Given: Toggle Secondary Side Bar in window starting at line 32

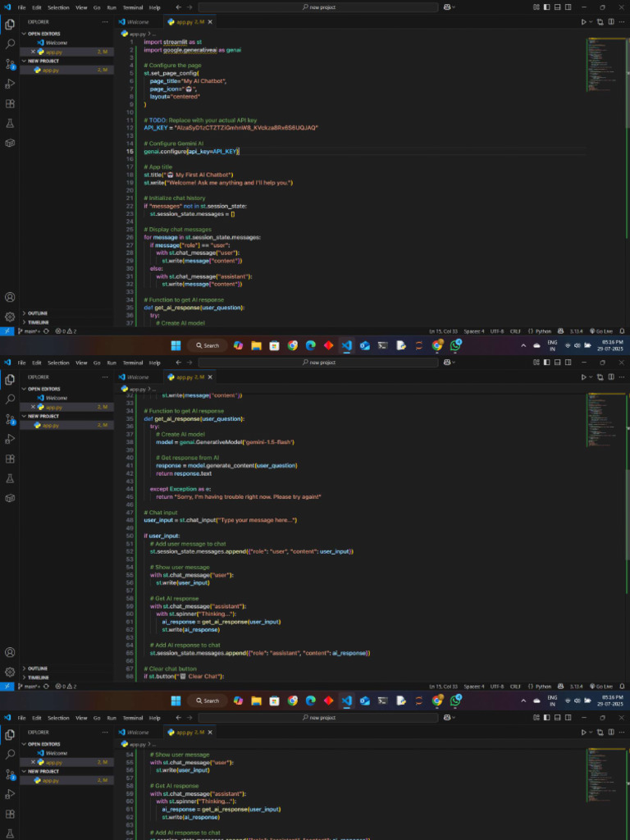Looking at the screenshot, I should coord(568,362).
